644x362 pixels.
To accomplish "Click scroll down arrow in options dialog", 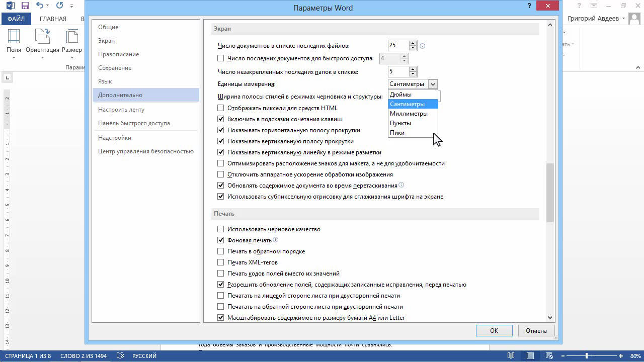I will click(x=550, y=317).
